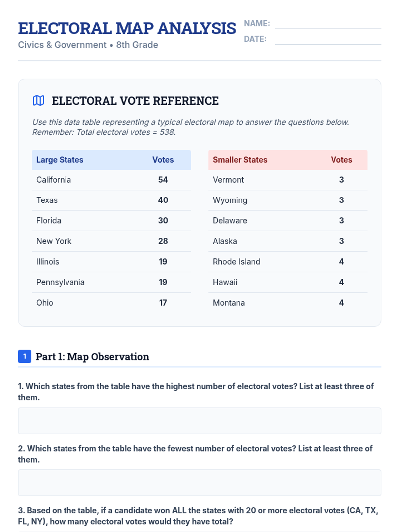The height and width of the screenshot is (532, 399).
Task: Click the Texas vote count of 40
Action: [x=163, y=200]
